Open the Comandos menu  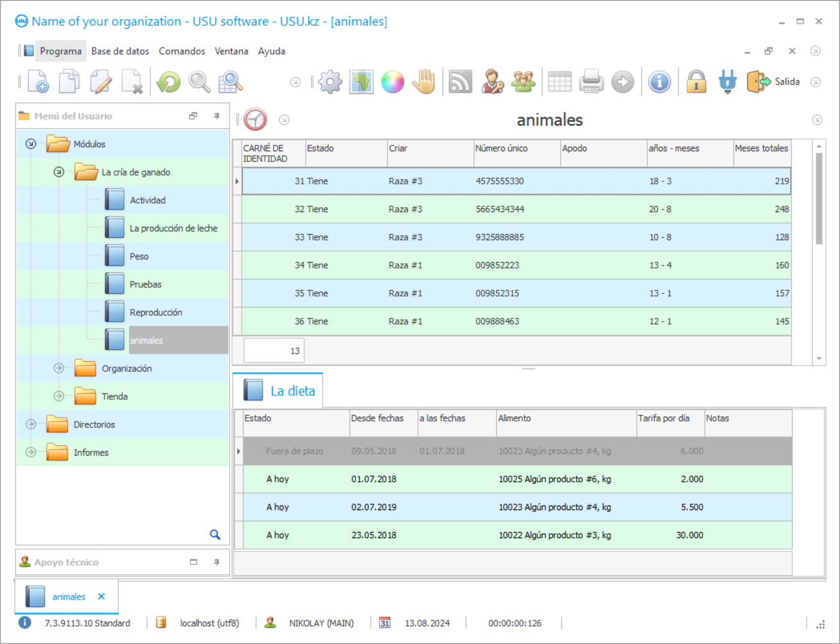[182, 51]
